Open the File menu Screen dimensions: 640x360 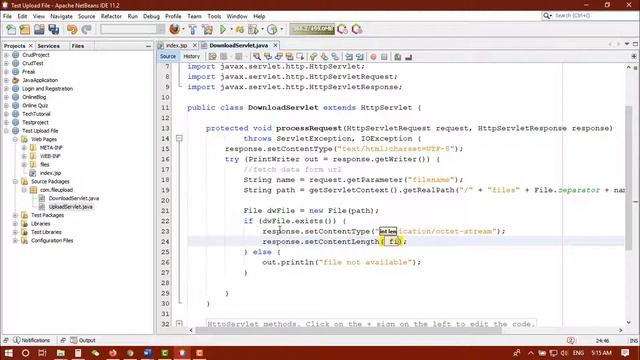tap(7, 16)
